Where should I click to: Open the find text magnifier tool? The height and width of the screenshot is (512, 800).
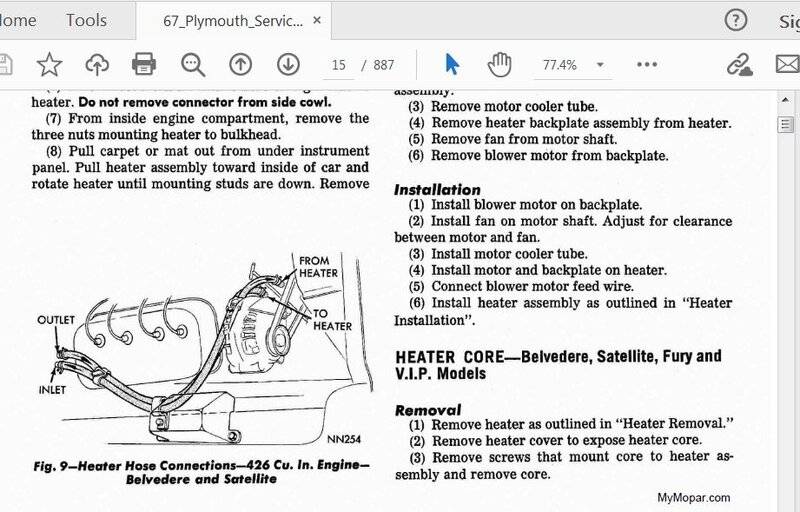[x=193, y=65]
